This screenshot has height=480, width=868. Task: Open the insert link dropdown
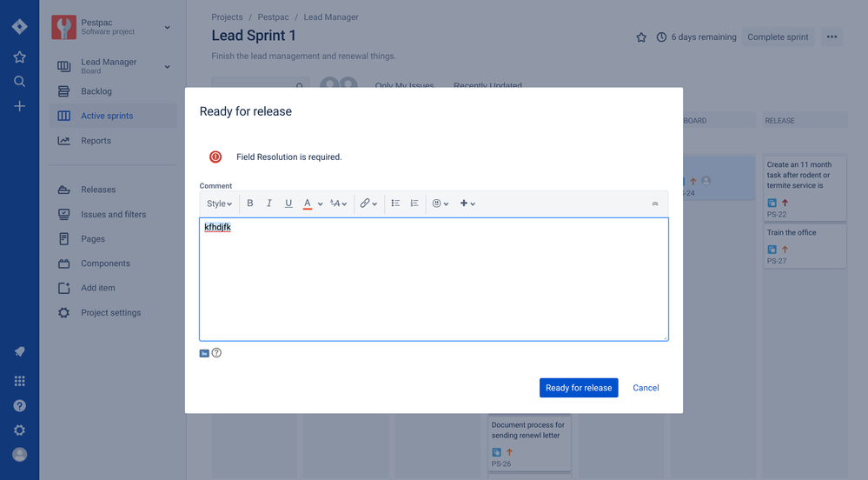coord(368,203)
